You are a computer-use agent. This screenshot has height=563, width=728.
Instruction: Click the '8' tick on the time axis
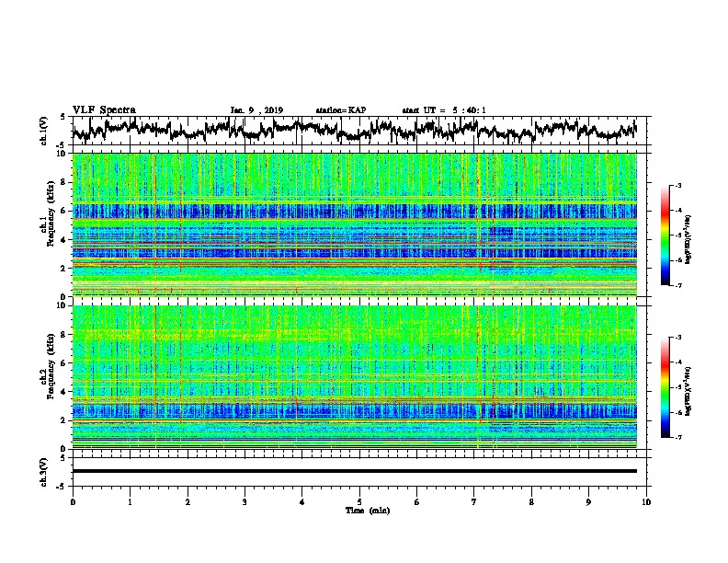coord(531,502)
